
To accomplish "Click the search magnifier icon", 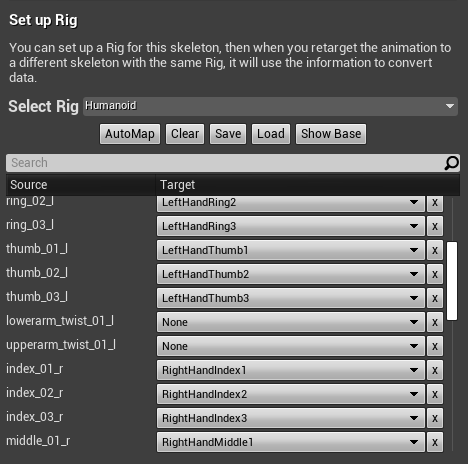I will (452, 163).
